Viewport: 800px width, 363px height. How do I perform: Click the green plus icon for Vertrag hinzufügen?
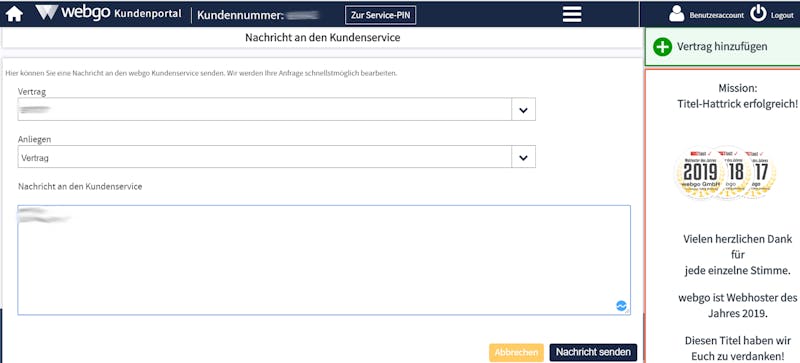(x=662, y=46)
